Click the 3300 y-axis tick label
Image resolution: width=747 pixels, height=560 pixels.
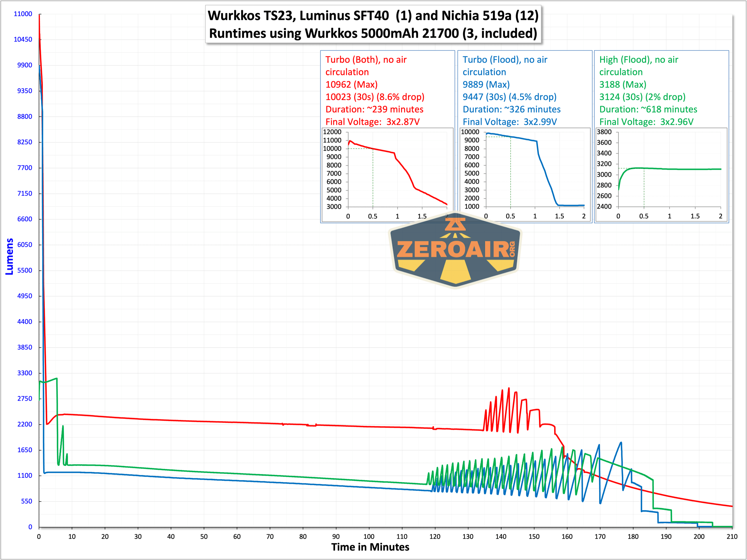(x=25, y=373)
